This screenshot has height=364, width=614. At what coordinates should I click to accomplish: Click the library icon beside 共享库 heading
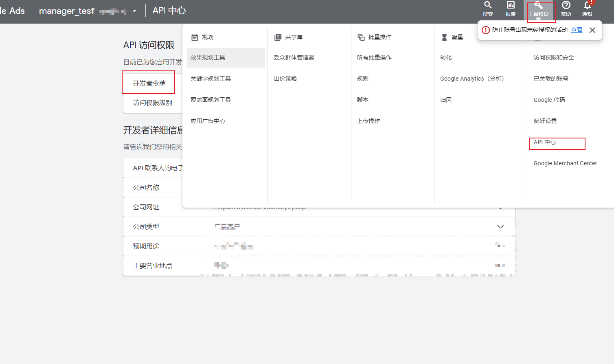coord(278,37)
